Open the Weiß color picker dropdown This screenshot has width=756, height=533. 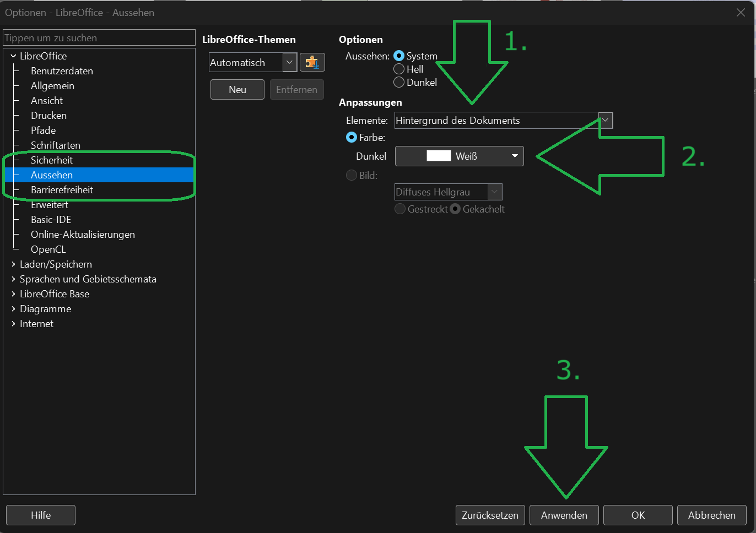pos(460,156)
